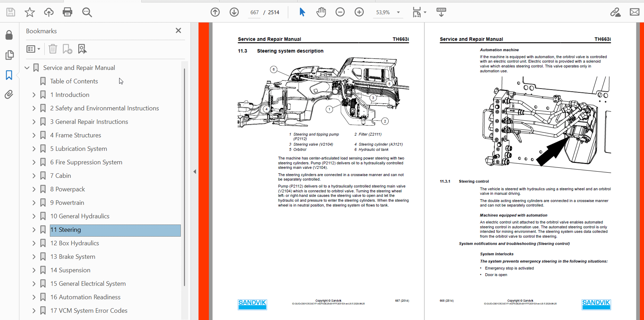Click the page fit options dropdown arrow
Viewport: 644px width, 320px height.
coord(425,12)
